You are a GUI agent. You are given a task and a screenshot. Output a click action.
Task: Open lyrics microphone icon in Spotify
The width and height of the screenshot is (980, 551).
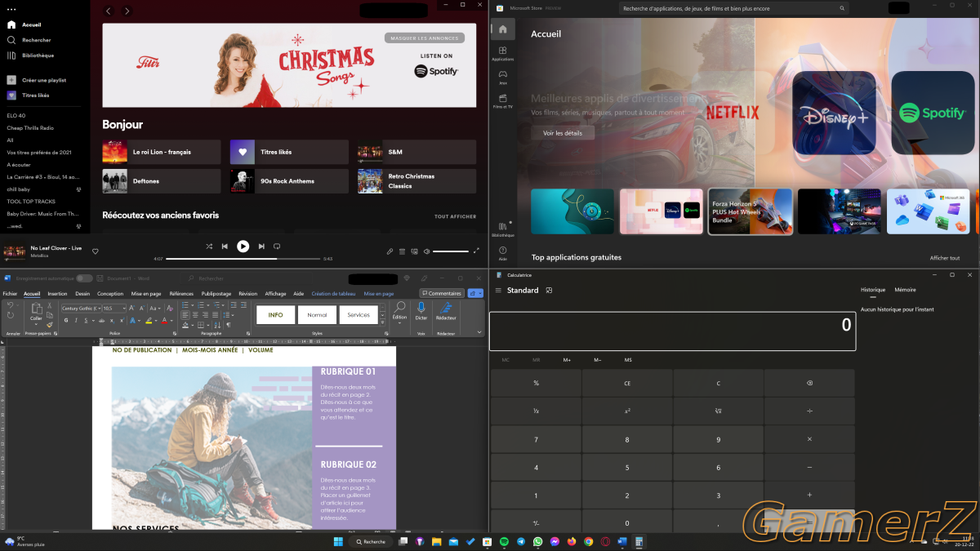(x=390, y=251)
